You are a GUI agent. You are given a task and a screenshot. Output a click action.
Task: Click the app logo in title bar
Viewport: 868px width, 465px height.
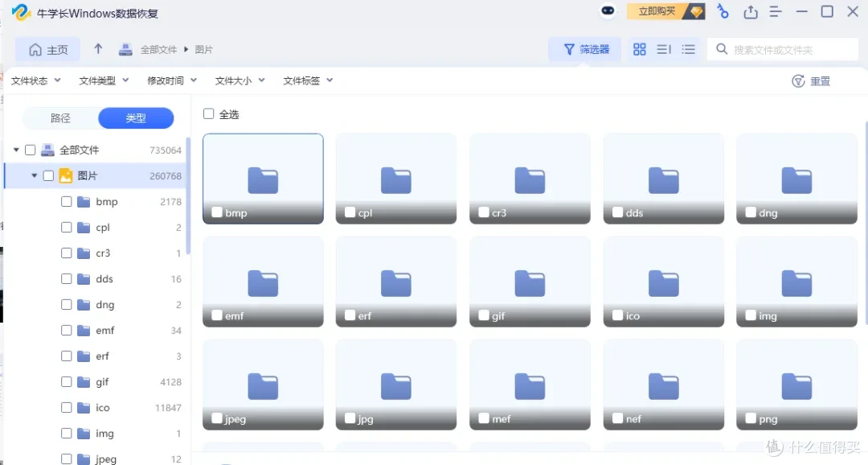[21, 12]
